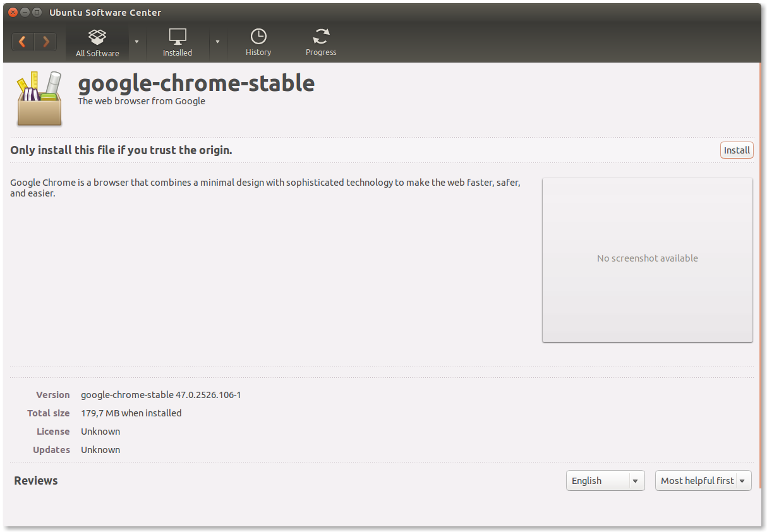This screenshot has height=532, width=767.
Task: Change the reviews language from English
Action: [x=604, y=480]
